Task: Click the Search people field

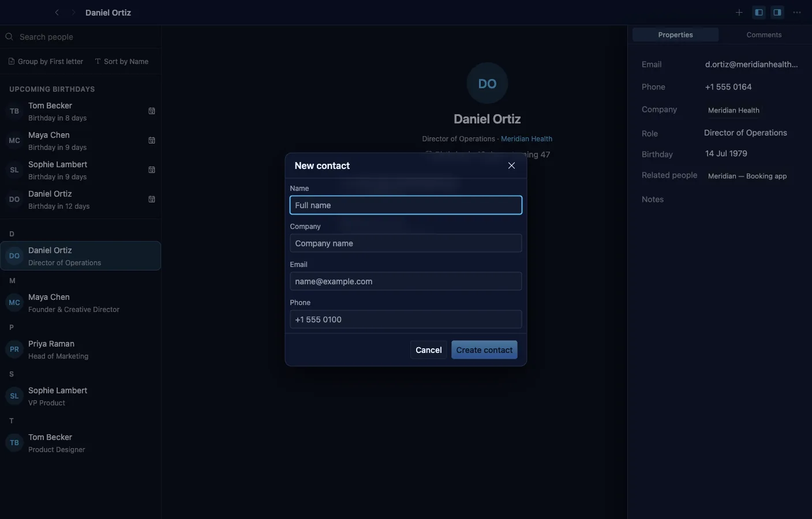Action: click(81, 37)
